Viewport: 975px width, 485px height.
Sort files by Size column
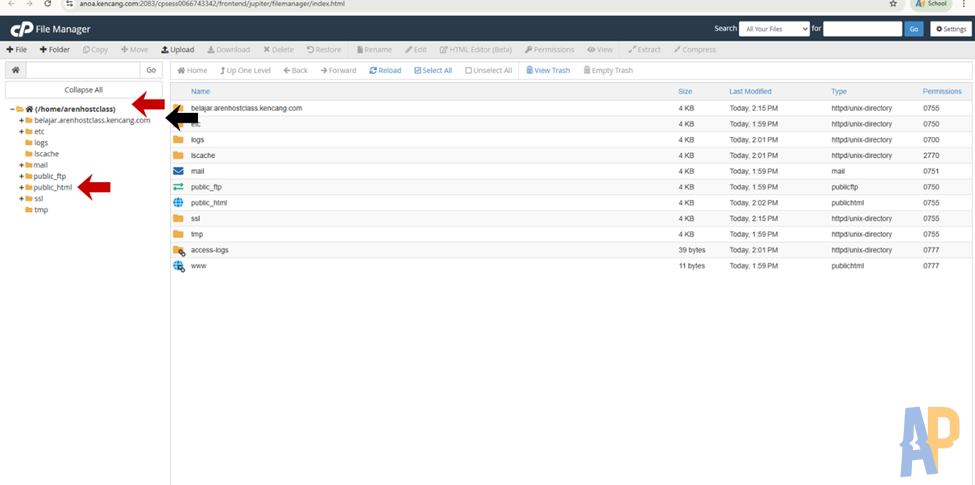[685, 91]
